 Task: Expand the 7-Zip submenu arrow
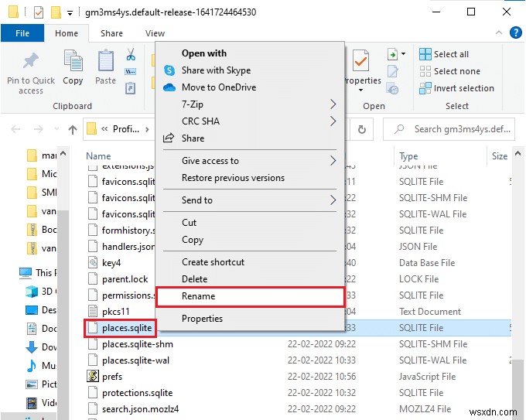(x=333, y=104)
